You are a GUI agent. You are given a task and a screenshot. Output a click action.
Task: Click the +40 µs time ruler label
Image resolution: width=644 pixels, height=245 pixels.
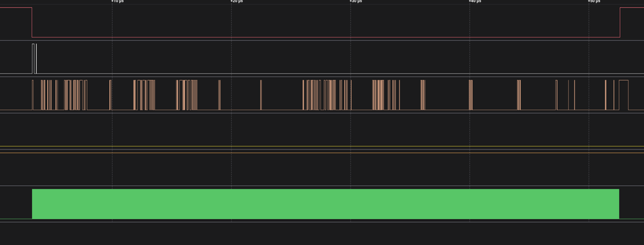(475, 1)
